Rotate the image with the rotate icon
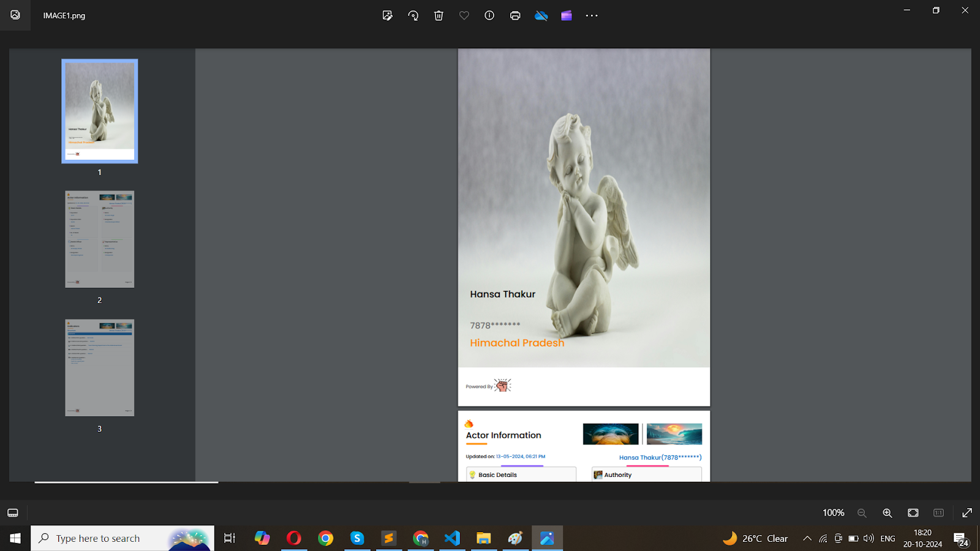This screenshot has height=551, width=980. click(413, 16)
